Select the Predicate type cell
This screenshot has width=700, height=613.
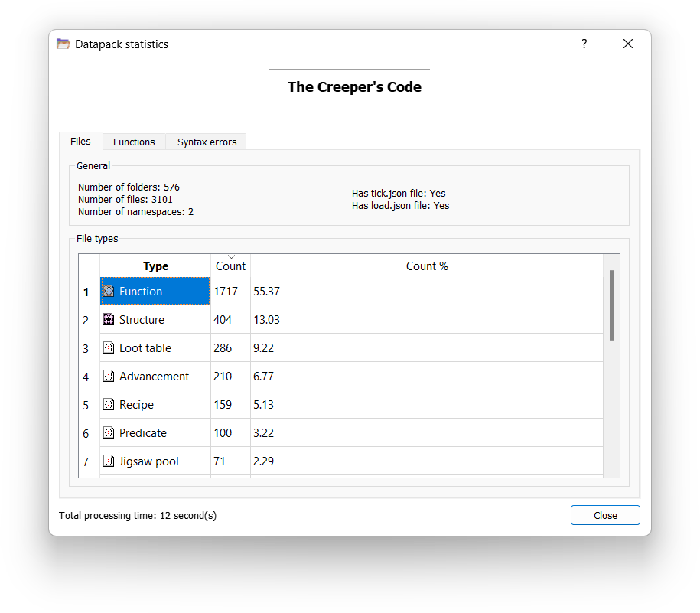coord(155,432)
